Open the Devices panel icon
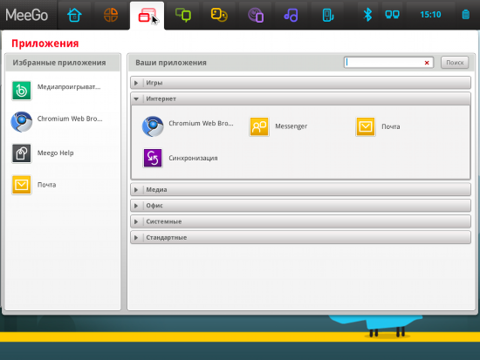Viewport: 480px width, 360px height. (328, 15)
